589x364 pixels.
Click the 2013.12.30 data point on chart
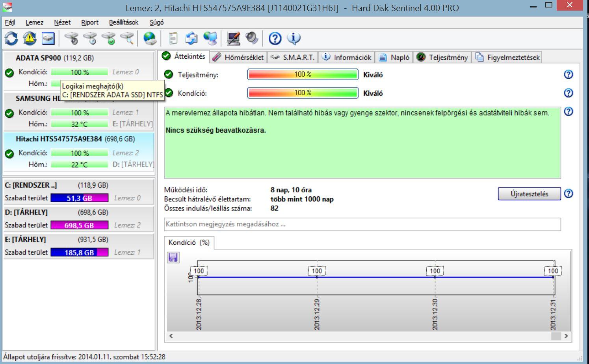tap(435, 277)
